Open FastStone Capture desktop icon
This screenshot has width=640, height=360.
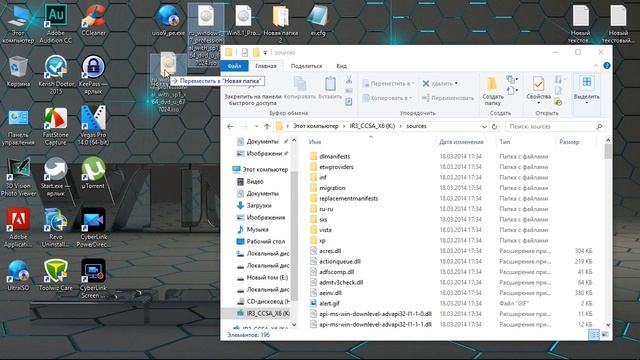(x=56, y=126)
